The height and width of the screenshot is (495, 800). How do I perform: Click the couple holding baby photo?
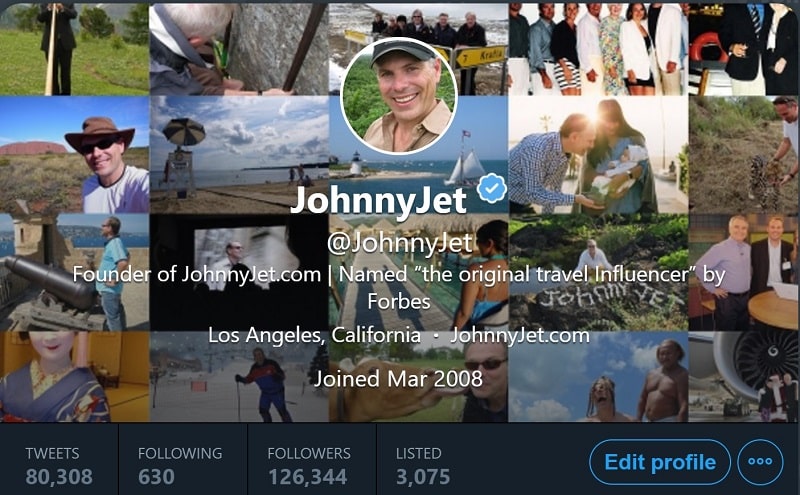598,155
